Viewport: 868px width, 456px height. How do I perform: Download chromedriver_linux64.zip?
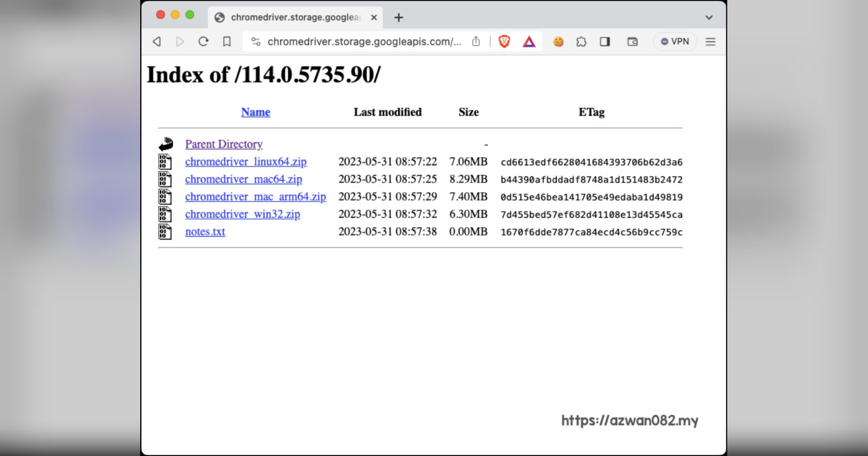click(x=246, y=162)
